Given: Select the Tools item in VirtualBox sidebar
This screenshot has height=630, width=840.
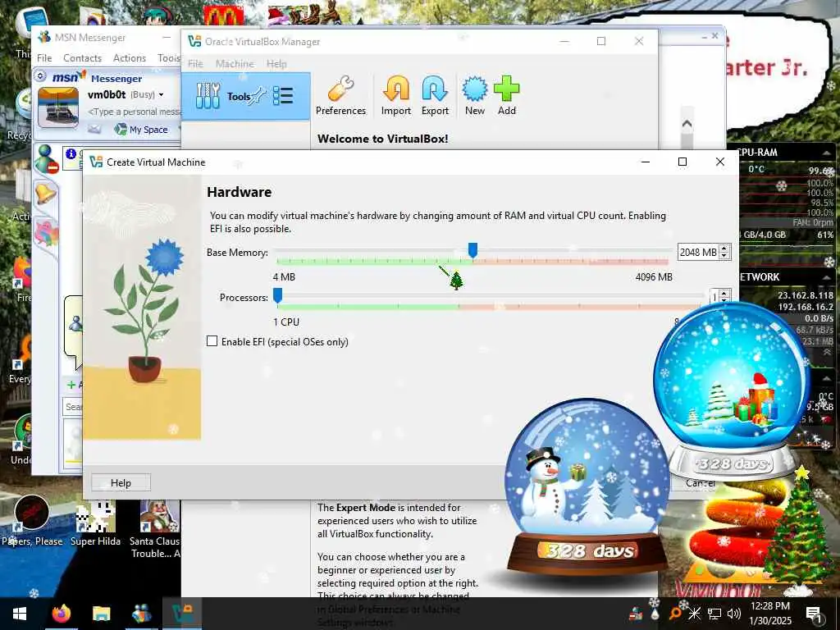Looking at the screenshot, I should tap(245, 97).
